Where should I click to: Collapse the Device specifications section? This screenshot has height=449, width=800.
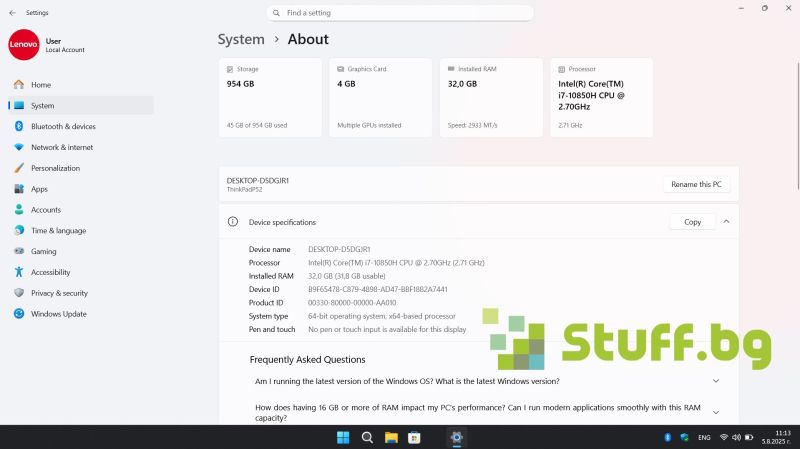click(726, 222)
